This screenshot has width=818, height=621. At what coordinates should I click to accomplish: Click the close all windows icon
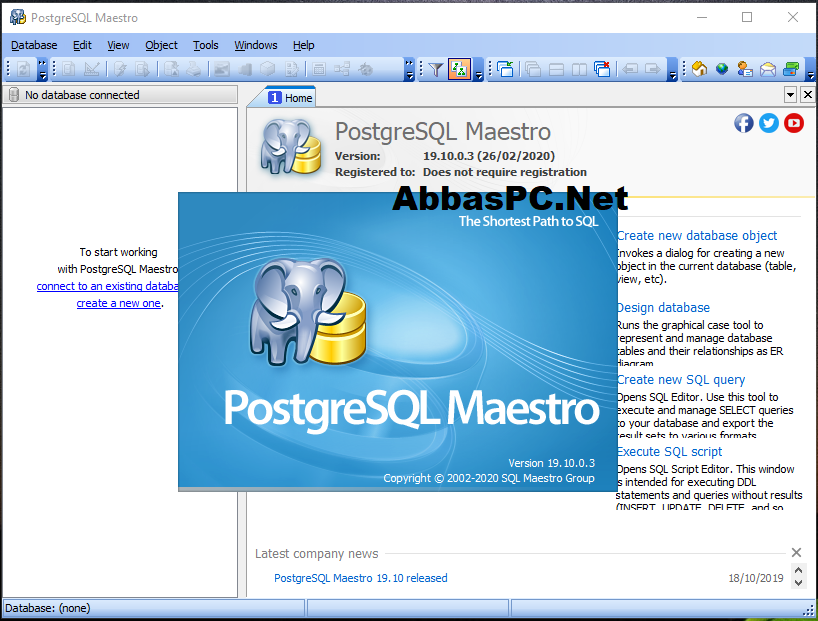(x=602, y=69)
